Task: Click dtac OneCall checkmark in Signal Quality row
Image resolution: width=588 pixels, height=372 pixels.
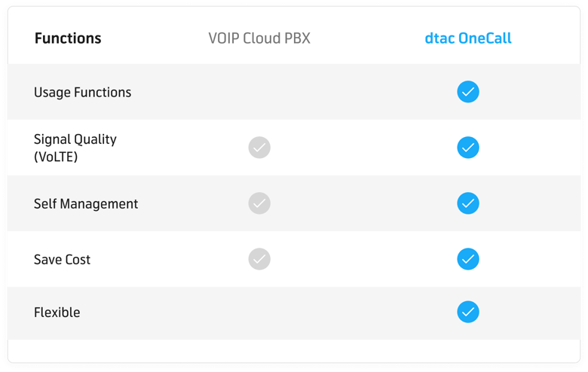Action: [x=467, y=148]
